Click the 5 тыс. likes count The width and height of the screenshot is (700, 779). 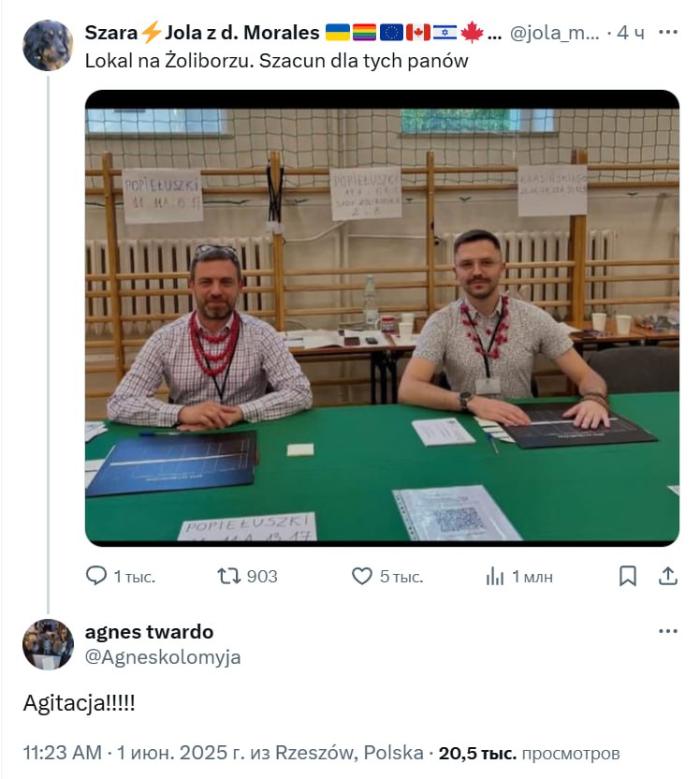point(401,577)
